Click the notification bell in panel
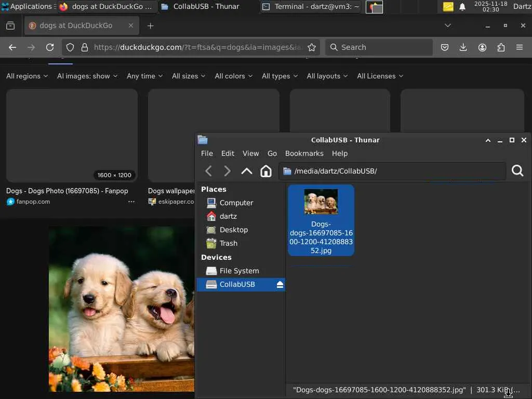This screenshot has height=399, width=532. 462,7
